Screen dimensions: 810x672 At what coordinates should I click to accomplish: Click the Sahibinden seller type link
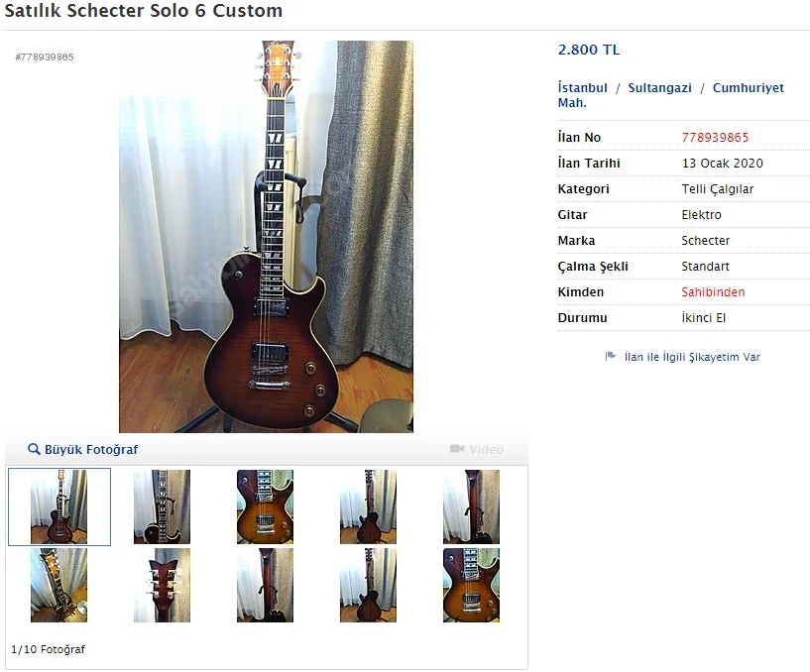point(713,291)
